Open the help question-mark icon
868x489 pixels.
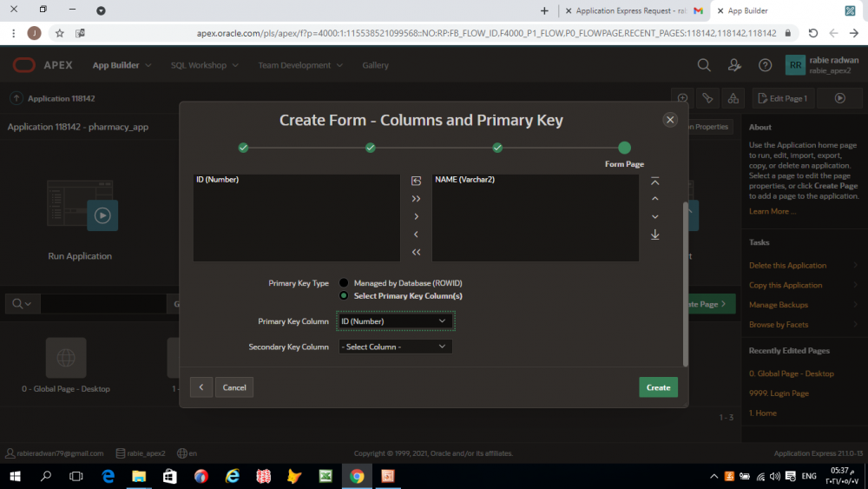point(765,65)
